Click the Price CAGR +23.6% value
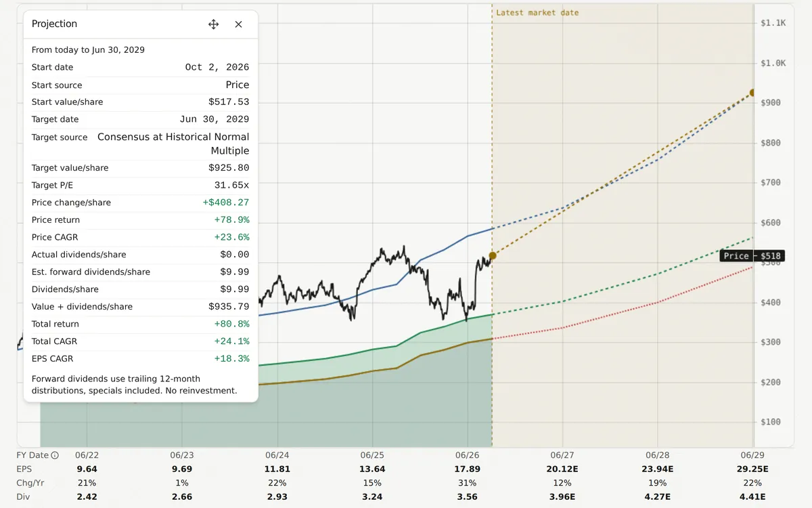812x508 pixels. (231, 237)
